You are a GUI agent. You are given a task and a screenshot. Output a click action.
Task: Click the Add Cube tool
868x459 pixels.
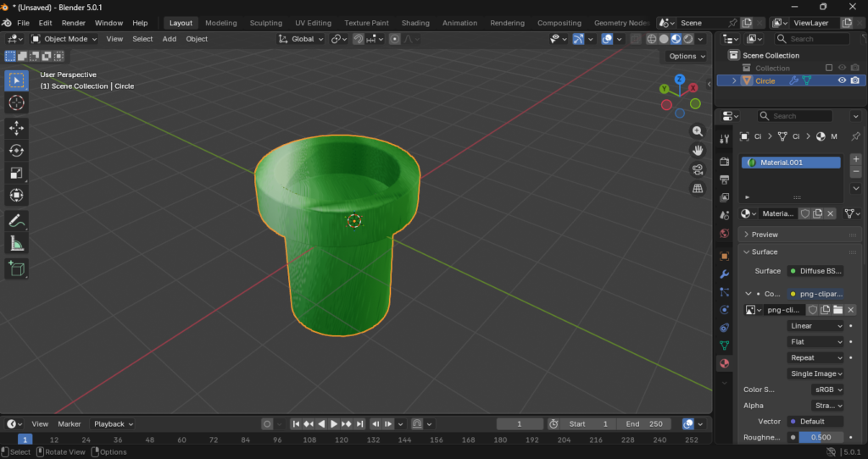tap(16, 269)
